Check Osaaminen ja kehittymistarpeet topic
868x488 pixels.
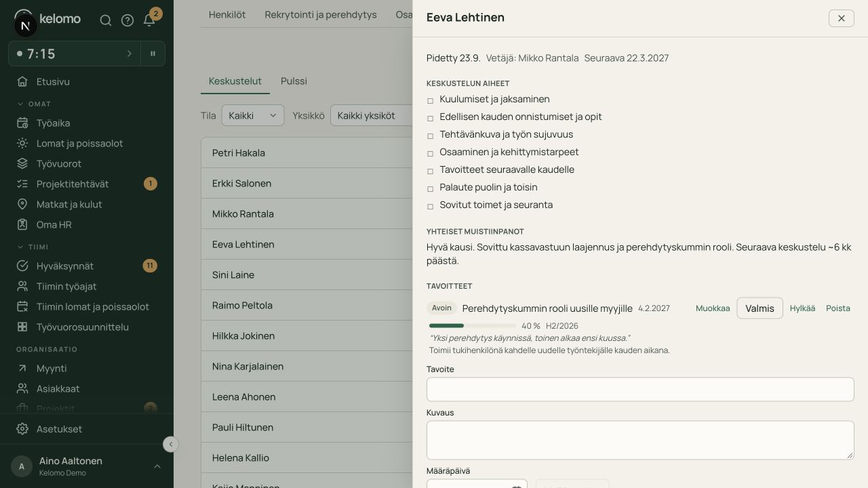(x=430, y=153)
